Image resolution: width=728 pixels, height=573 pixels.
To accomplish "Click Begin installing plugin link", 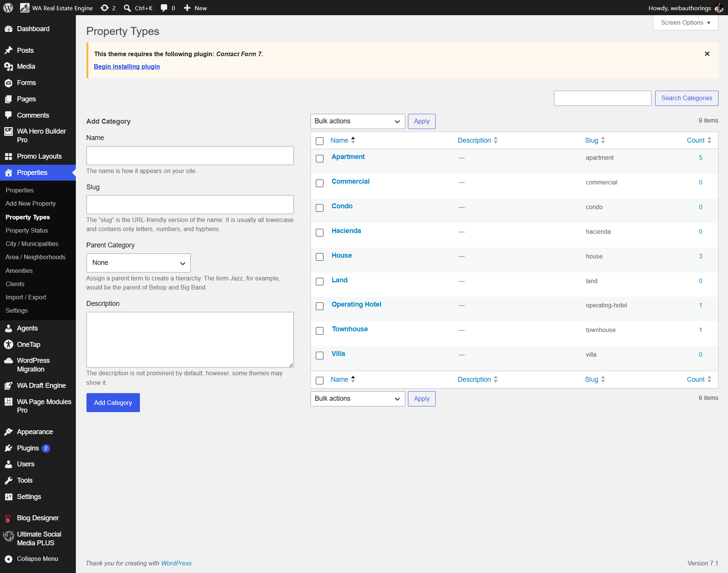I will point(127,66).
